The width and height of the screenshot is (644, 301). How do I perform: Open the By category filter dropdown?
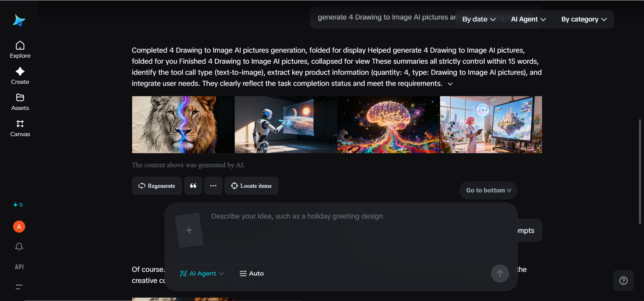(x=584, y=19)
